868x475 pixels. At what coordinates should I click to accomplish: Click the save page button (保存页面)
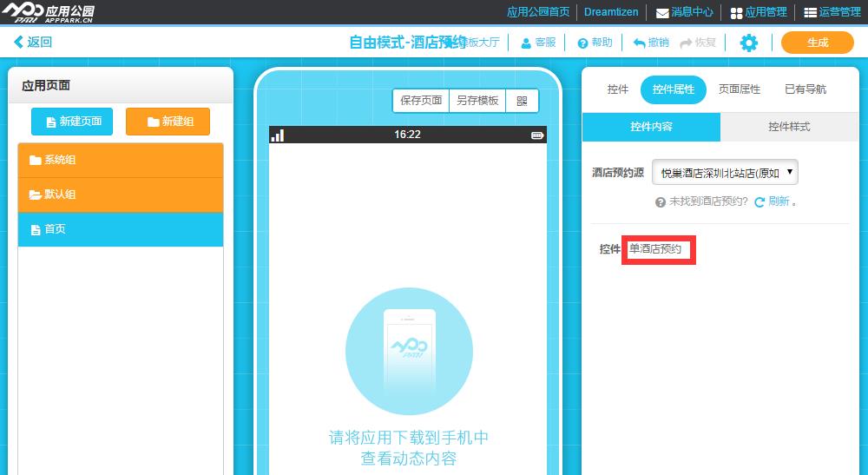(x=421, y=101)
